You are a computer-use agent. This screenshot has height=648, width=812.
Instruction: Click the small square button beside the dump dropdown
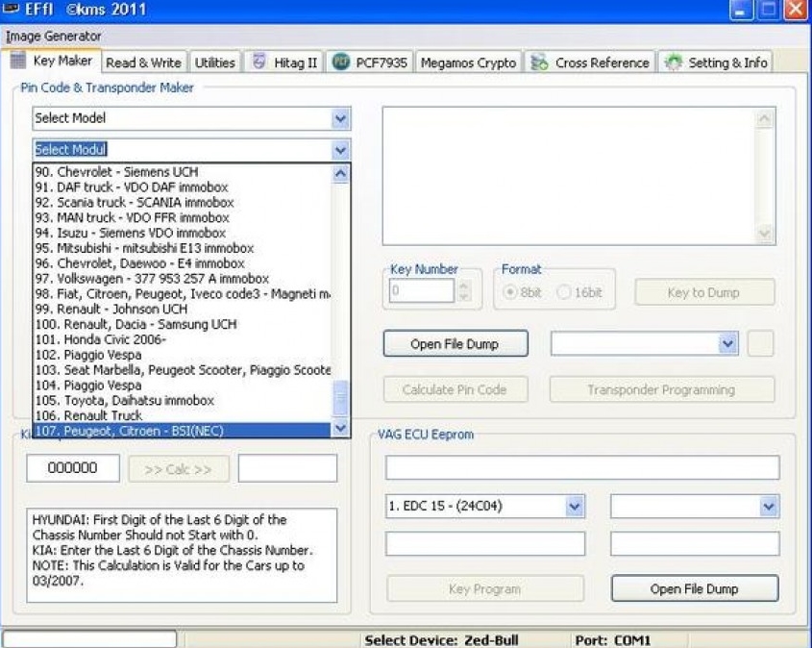[761, 343]
